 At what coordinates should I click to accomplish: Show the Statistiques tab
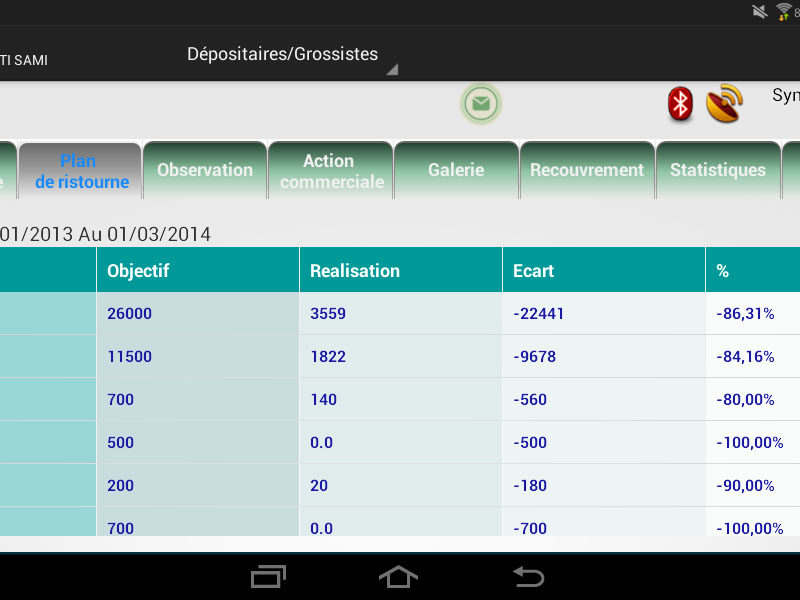point(717,170)
